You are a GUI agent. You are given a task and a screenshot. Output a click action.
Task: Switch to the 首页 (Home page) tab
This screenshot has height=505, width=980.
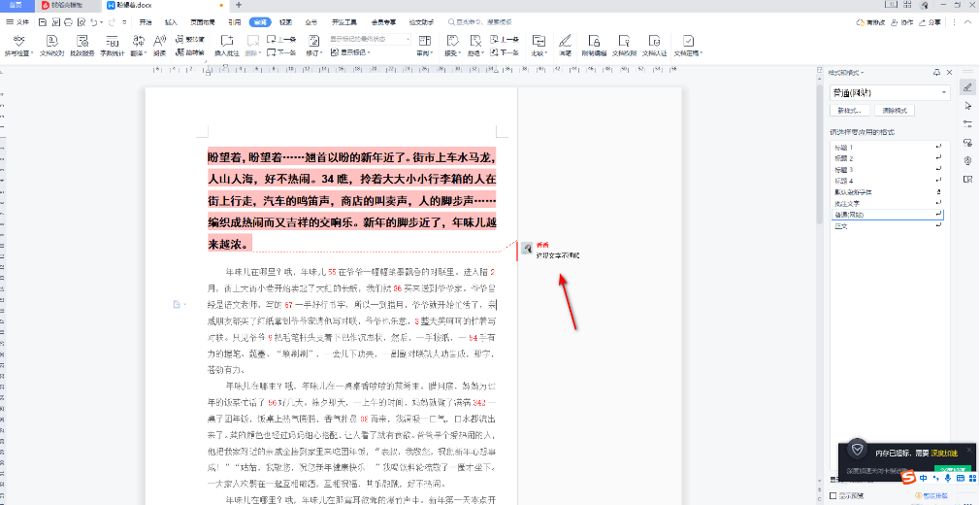tap(16, 5)
